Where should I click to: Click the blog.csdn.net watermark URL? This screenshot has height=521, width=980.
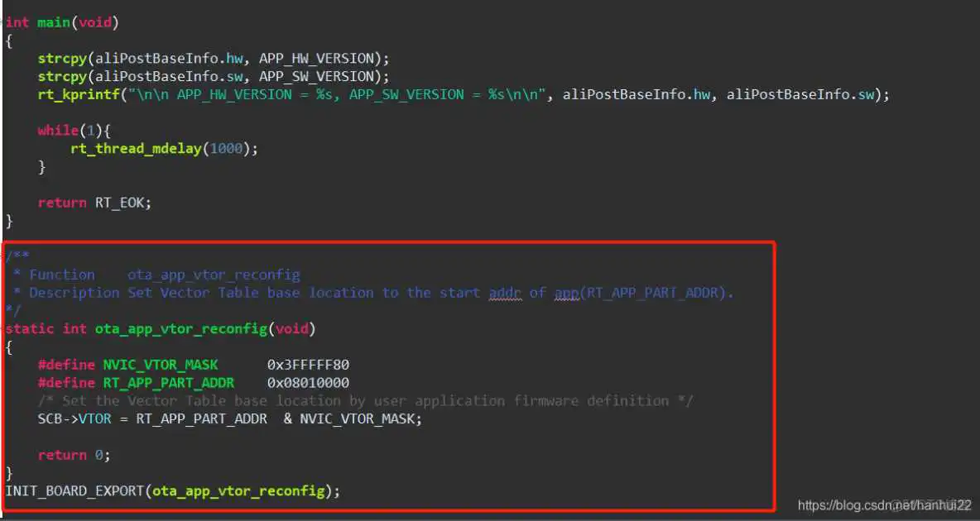tap(883, 504)
